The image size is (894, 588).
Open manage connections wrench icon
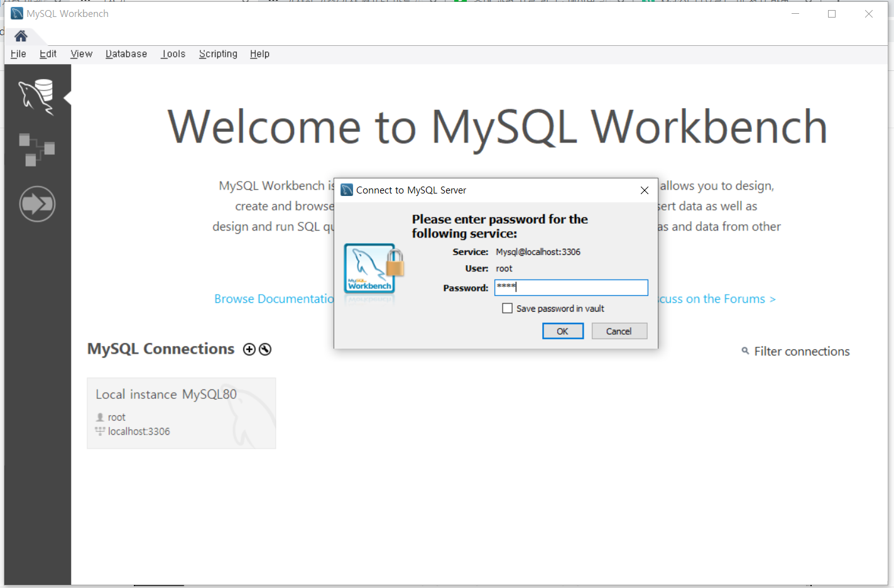(265, 349)
